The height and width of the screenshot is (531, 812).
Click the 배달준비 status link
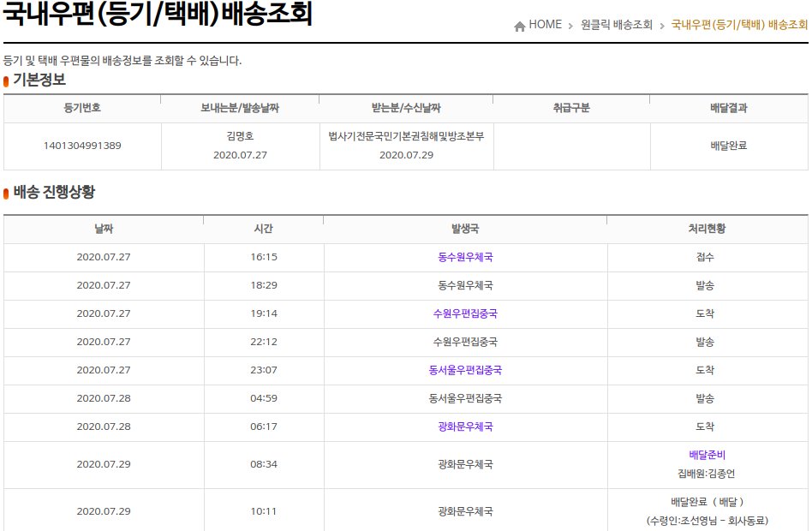707,455
